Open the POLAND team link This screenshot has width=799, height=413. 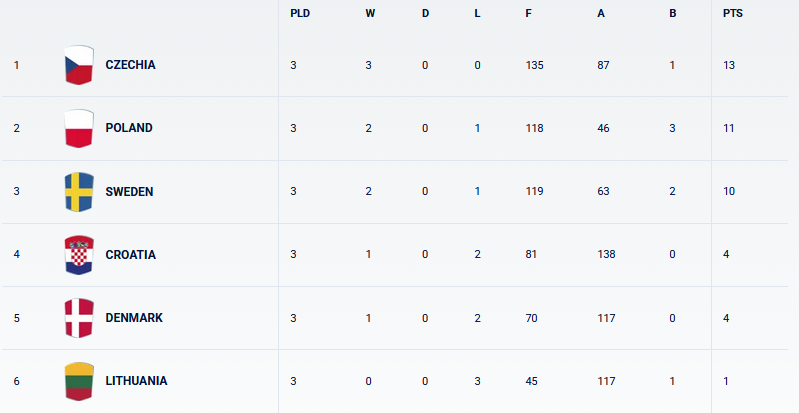point(129,128)
